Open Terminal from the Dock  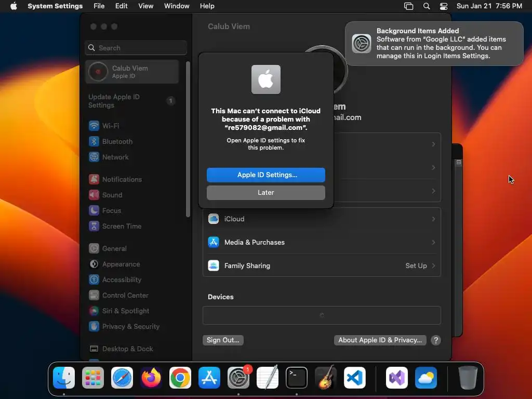pos(297,378)
